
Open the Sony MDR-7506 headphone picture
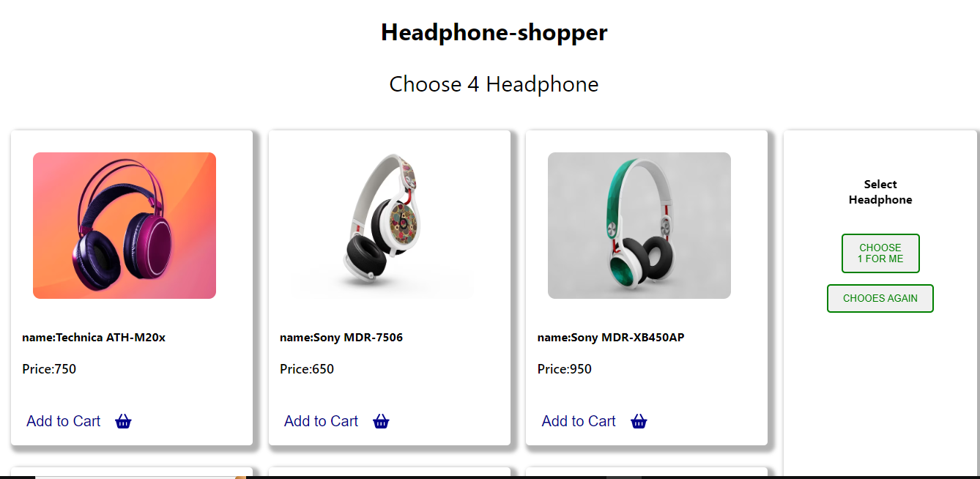(x=382, y=226)
